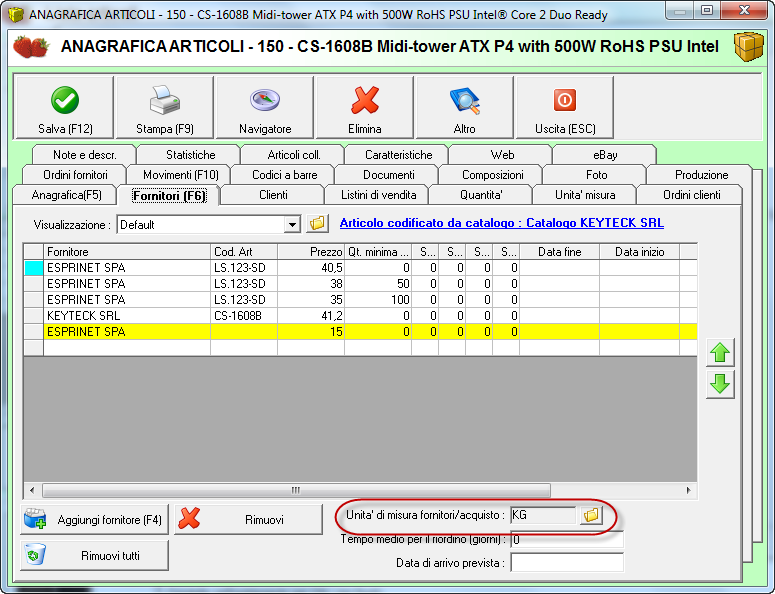Click the CS-1608B article code cell
Image resolution: width=775 pixels, height=594 pixels.
coord(244,316)
